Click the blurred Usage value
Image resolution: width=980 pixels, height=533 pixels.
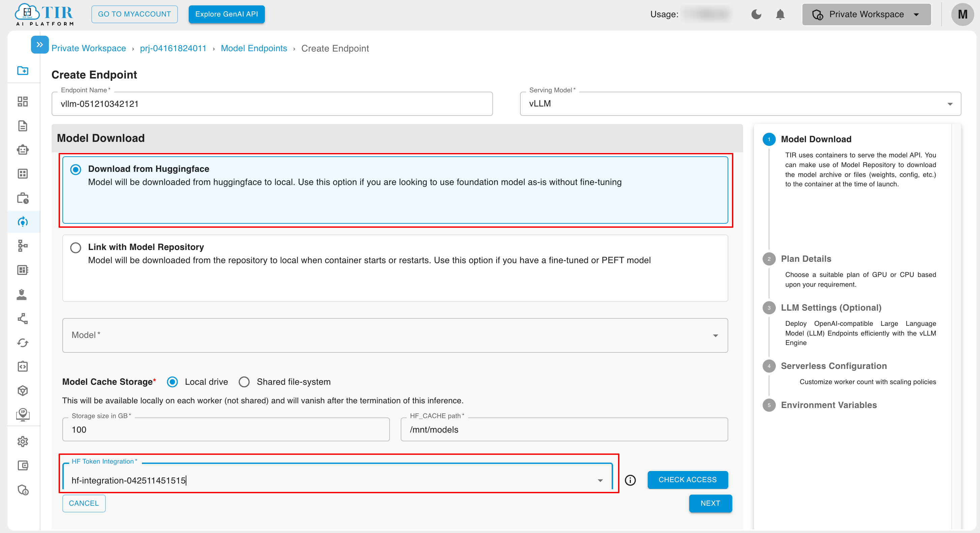coord(706,14)
